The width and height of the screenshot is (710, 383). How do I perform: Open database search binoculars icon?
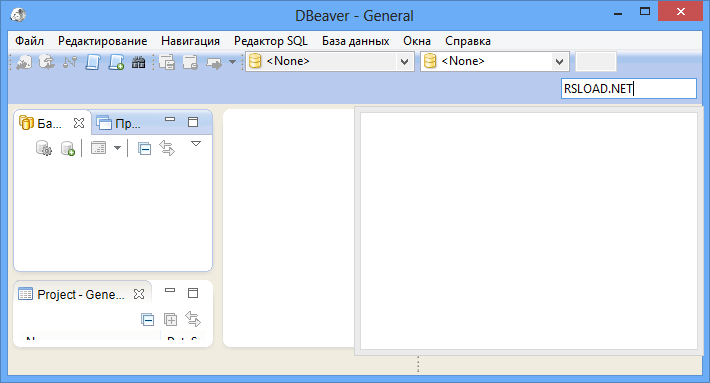[139, 62]
